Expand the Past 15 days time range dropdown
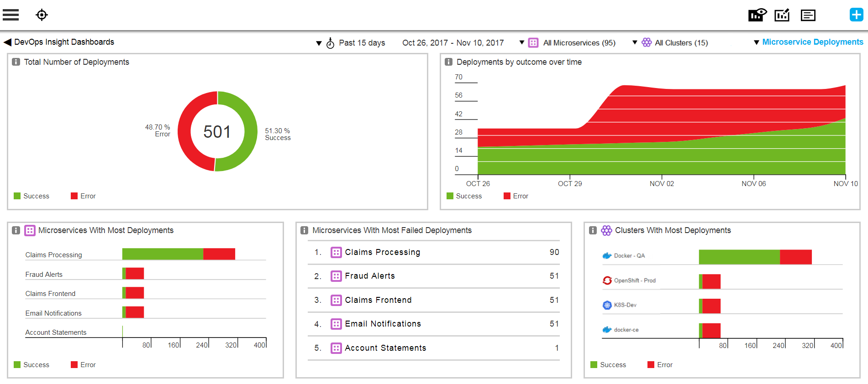Image resolution: width=868 pixels, height=384 pixels. tap(351, 43)
